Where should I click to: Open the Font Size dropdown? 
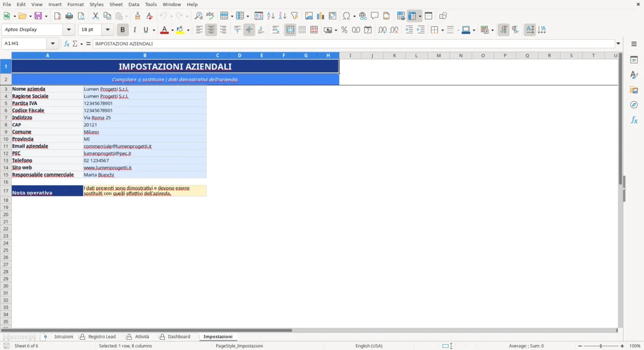[108, 30]
